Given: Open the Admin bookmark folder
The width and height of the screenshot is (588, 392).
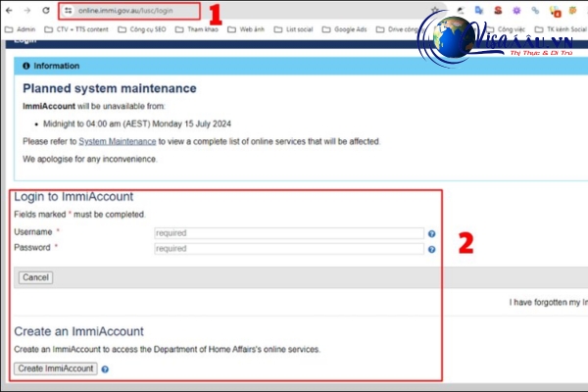Looking at the screenshot, I should 21,29.
